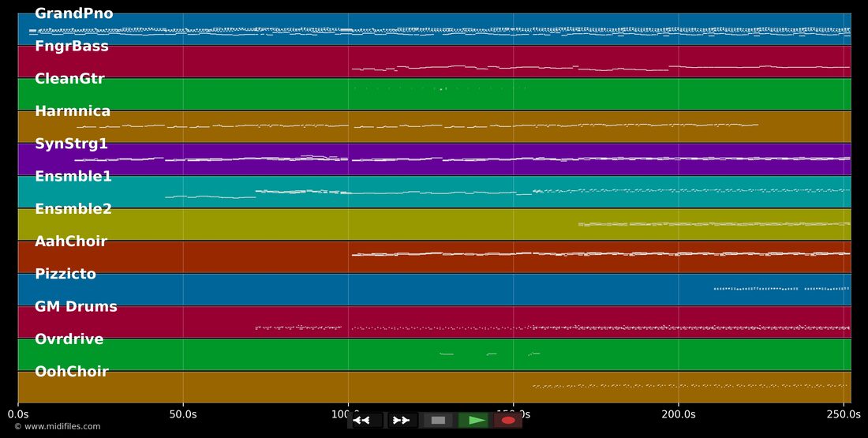The image size is (868, 438).
Task: Start playback with the green play button
Action: [474, 421]
